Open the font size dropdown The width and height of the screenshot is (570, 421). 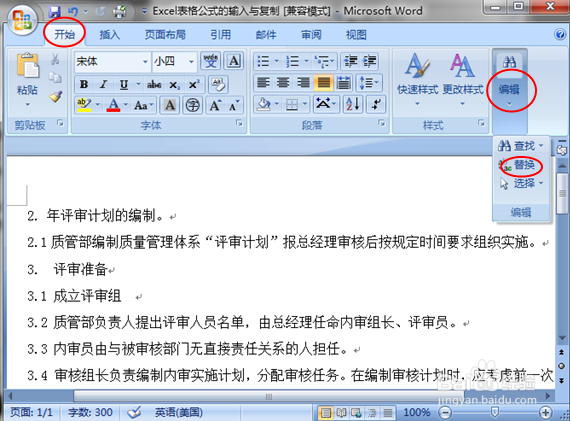click(x=191, y=61)
